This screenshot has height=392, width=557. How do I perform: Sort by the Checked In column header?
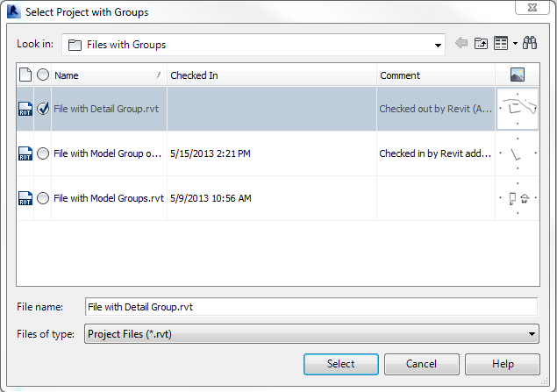coord(271,75)
